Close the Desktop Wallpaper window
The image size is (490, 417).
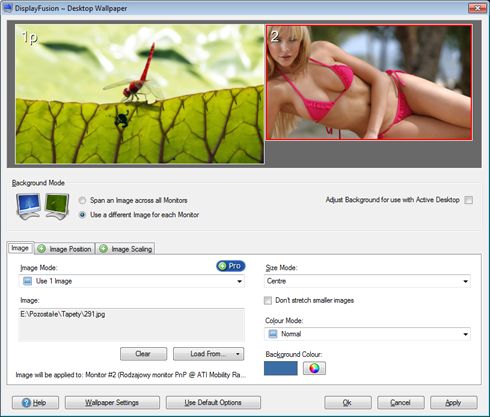click(x=477, y=8)
